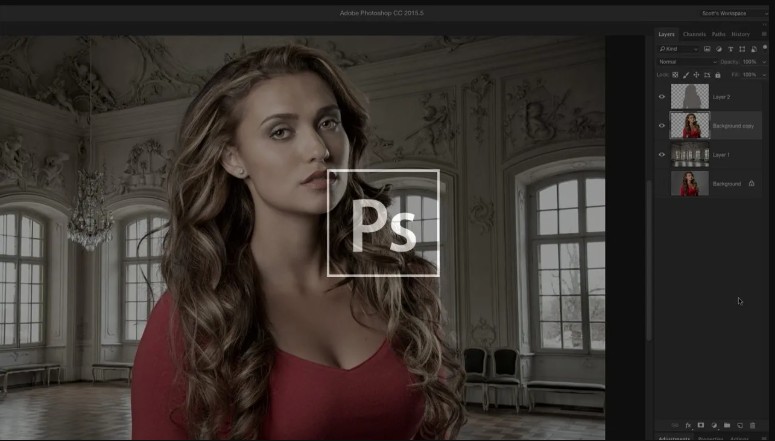Switch to the History tab
The height and width of the screenshot is (441, 775).
(740, 34)
